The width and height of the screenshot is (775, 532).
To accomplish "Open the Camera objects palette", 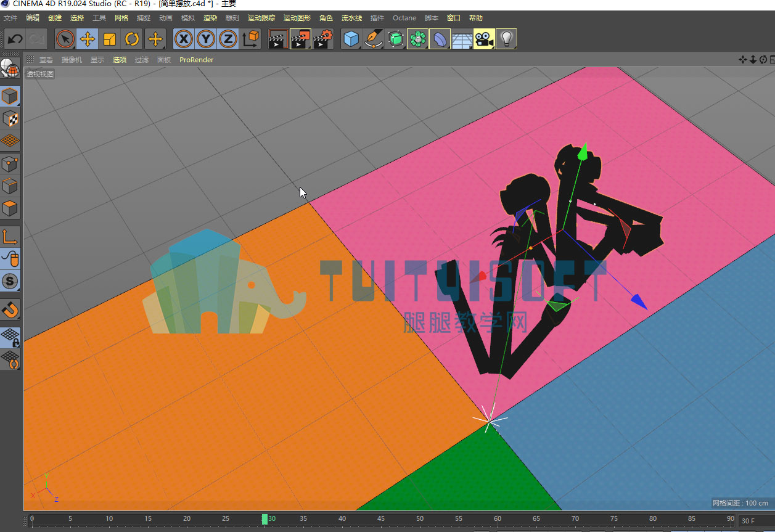I will click(x=484, y=39).
